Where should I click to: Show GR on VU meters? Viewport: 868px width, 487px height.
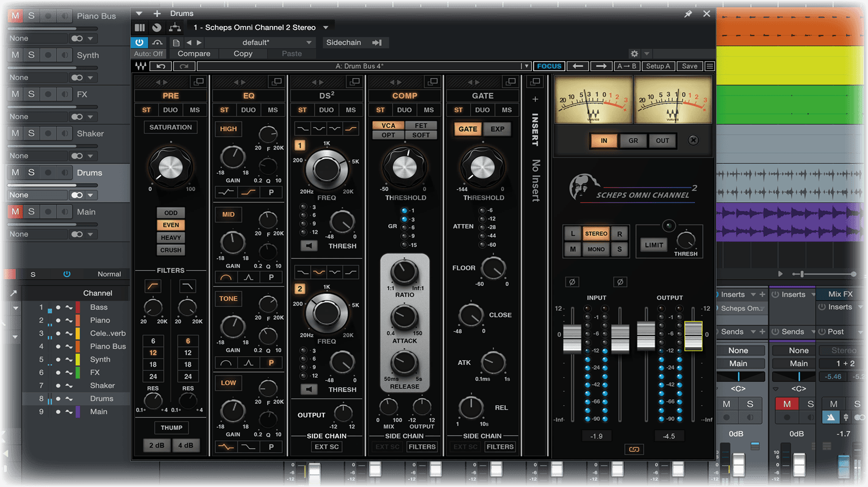633,141
